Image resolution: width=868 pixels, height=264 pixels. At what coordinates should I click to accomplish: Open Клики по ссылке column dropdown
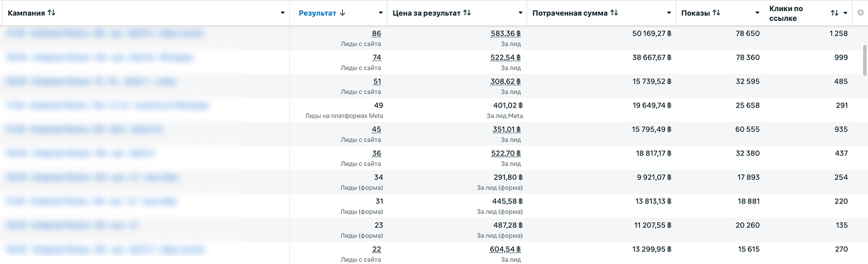pyautogui.click(x=846, y=13)
